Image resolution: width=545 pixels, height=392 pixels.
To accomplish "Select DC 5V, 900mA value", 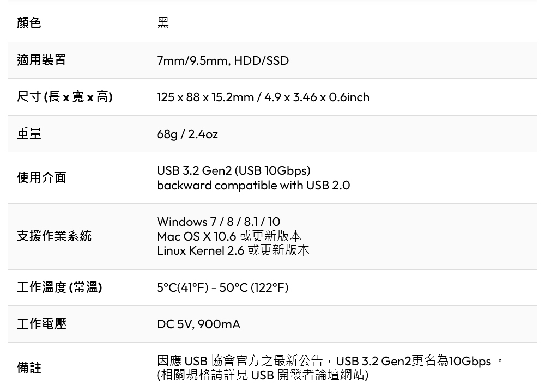I will click(198, 324).
